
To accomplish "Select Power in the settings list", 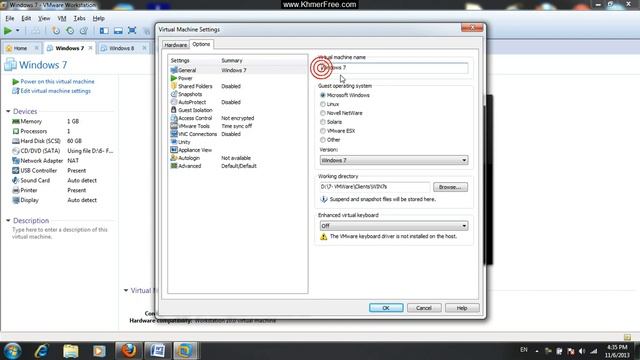I will (x=238, y=78).
